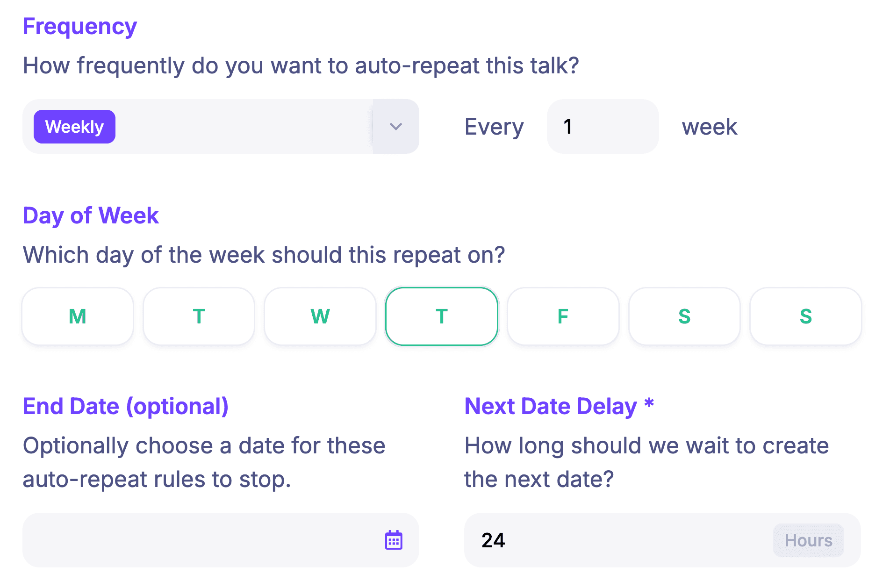Open the frequency dropdown showing Weekly

234,126
